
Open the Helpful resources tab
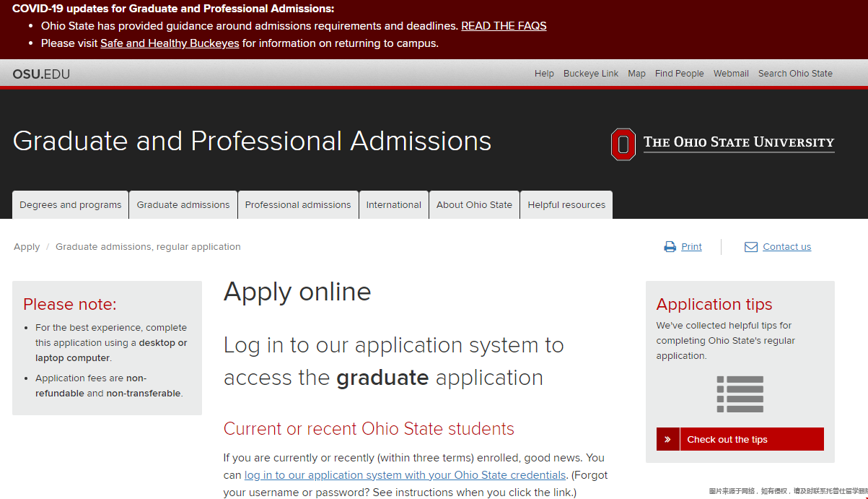(566, 204)
